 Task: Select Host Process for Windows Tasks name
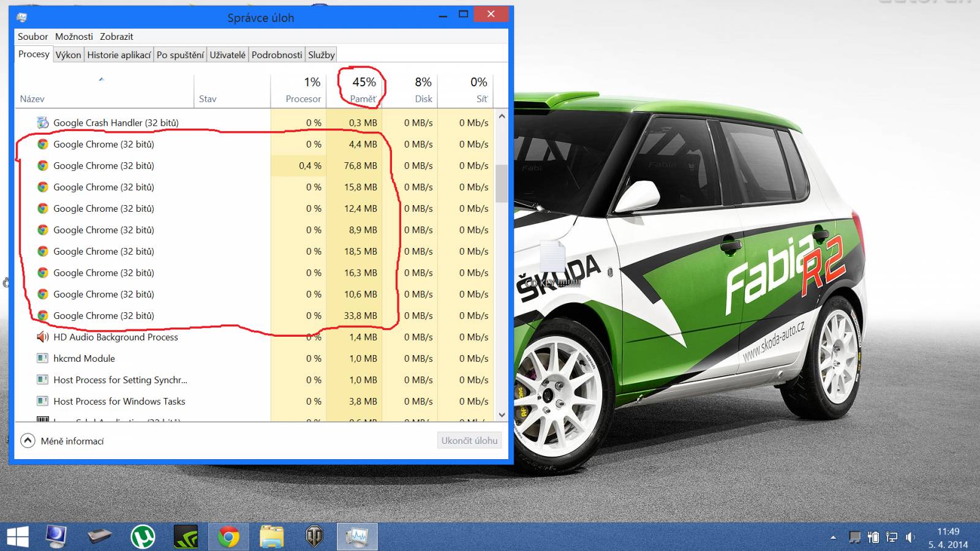point(119,401)
